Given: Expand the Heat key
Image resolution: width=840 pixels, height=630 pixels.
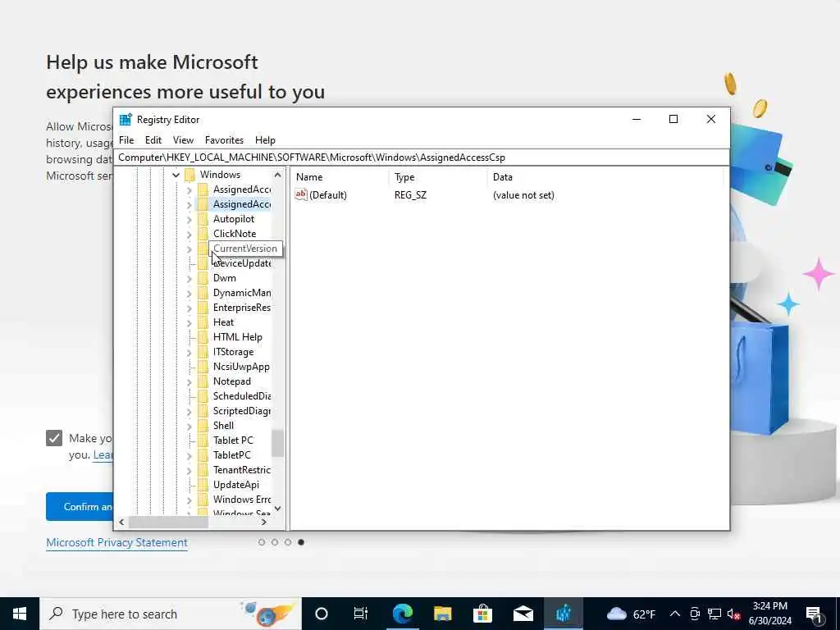Looking at the screenshot, I should pyautogui.click(x=189, y=322).
